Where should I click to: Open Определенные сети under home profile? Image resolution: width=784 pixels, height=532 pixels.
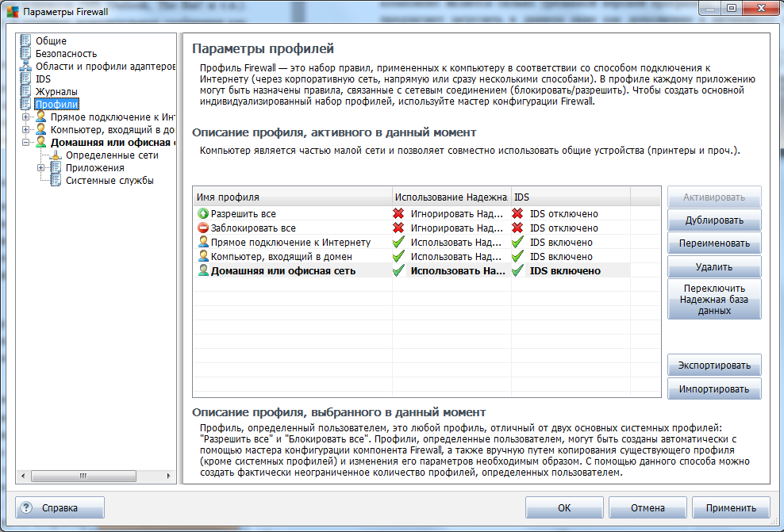[x=112, y=155]
